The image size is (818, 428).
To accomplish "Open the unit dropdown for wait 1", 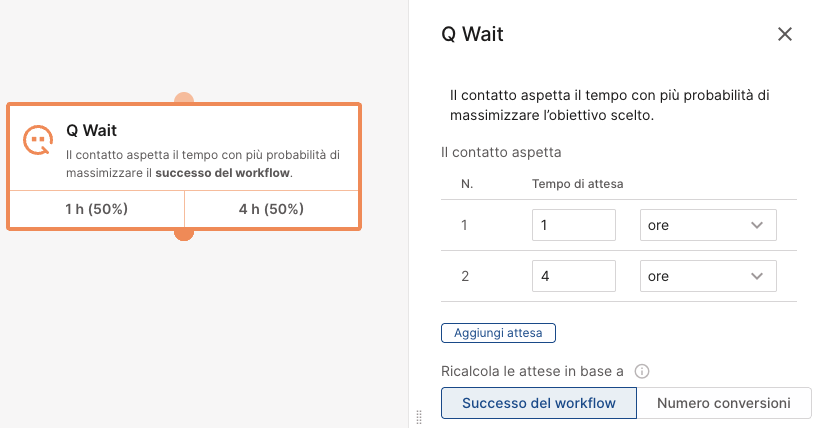I will [708, 225].
